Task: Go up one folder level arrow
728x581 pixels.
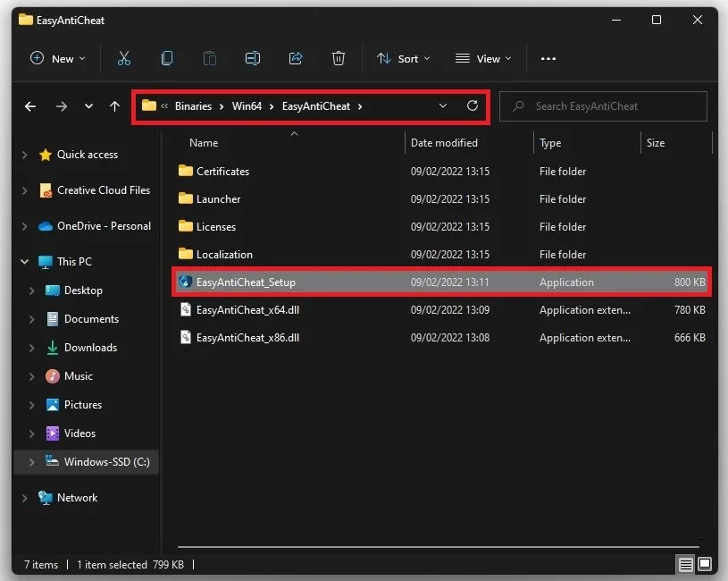Action: point(114,106)
